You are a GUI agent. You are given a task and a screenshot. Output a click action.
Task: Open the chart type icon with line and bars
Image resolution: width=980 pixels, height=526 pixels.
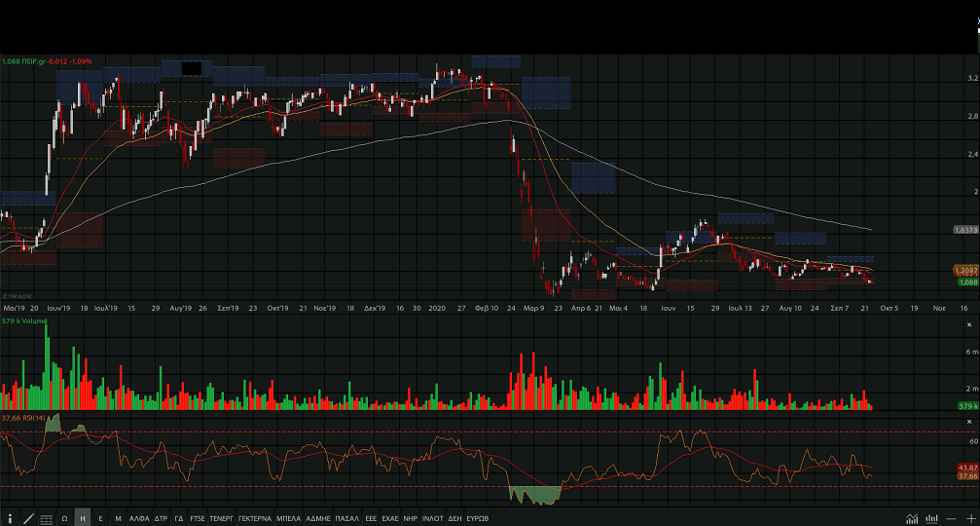(x=913, y=518)
